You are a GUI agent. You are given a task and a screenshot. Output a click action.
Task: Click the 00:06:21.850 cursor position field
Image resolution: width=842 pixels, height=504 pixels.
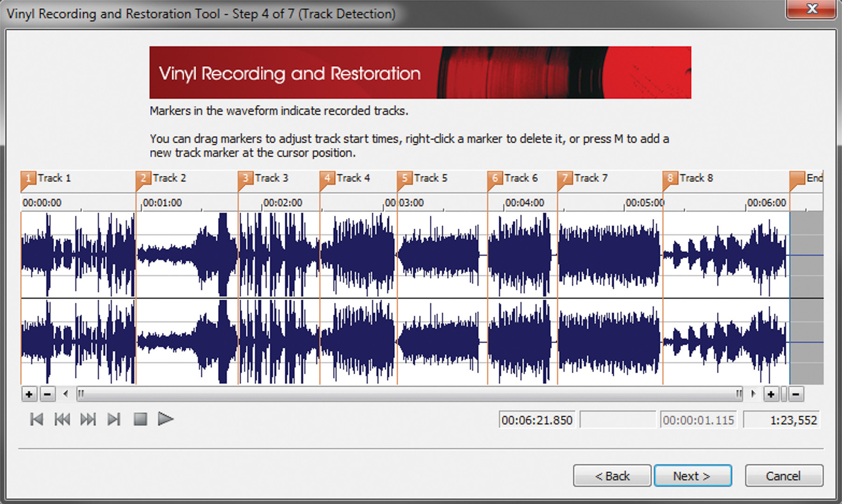click(x=537, y=420)
